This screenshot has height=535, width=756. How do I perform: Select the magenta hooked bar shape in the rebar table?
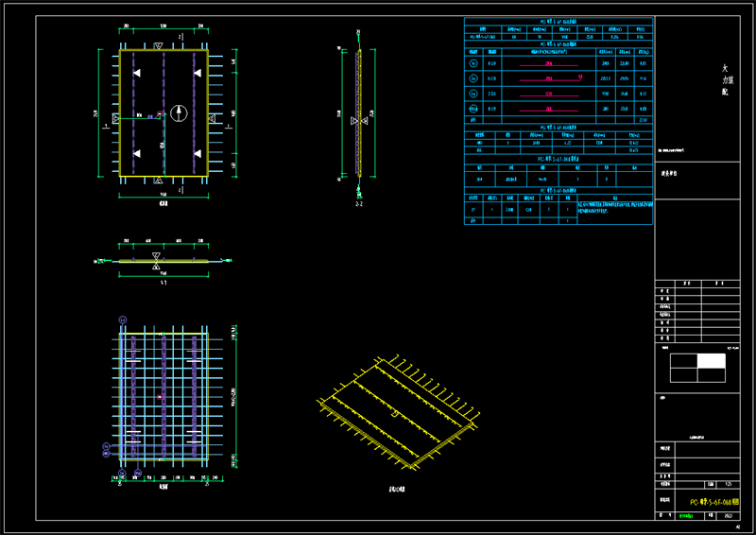point(551,78)
